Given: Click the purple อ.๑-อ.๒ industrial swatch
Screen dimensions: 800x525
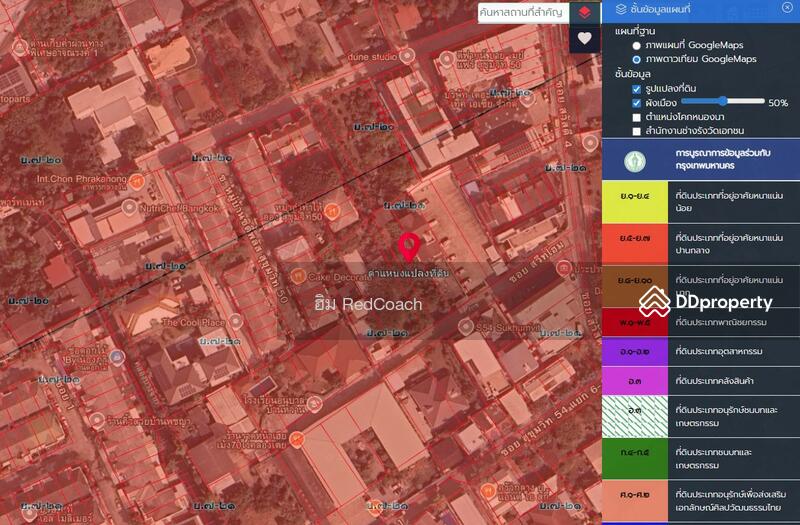Looking at the screenshot, I should click(635, 352).
